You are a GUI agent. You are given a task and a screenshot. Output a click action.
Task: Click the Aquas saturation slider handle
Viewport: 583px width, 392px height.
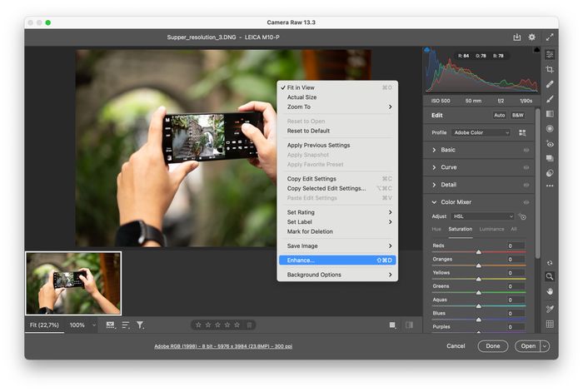(479, 306)
